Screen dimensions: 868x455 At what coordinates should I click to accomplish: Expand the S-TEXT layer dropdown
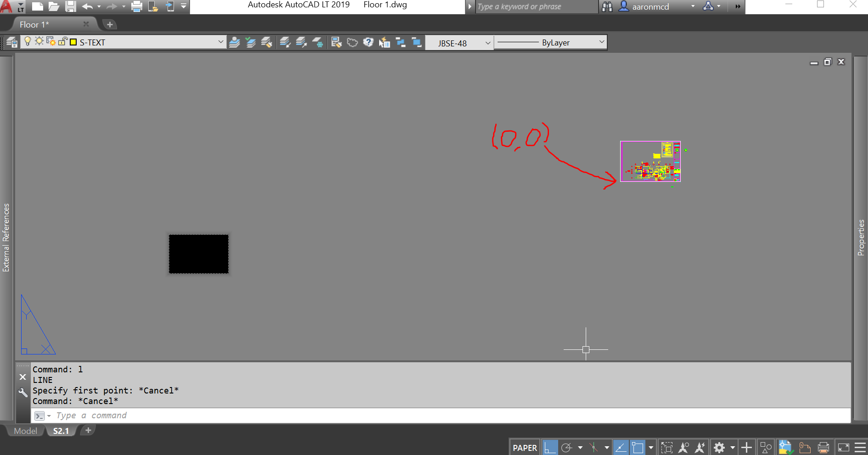click(221, 42)
